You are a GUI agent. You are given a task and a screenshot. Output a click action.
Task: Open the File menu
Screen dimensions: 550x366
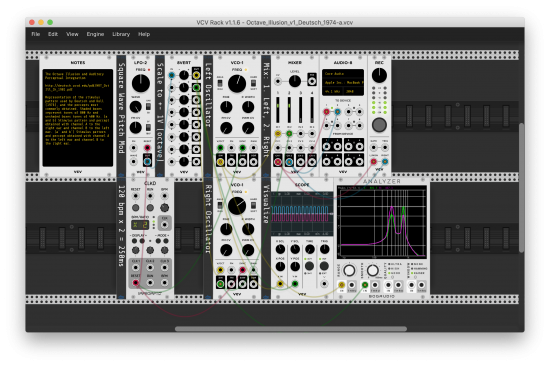pos(35,34)
